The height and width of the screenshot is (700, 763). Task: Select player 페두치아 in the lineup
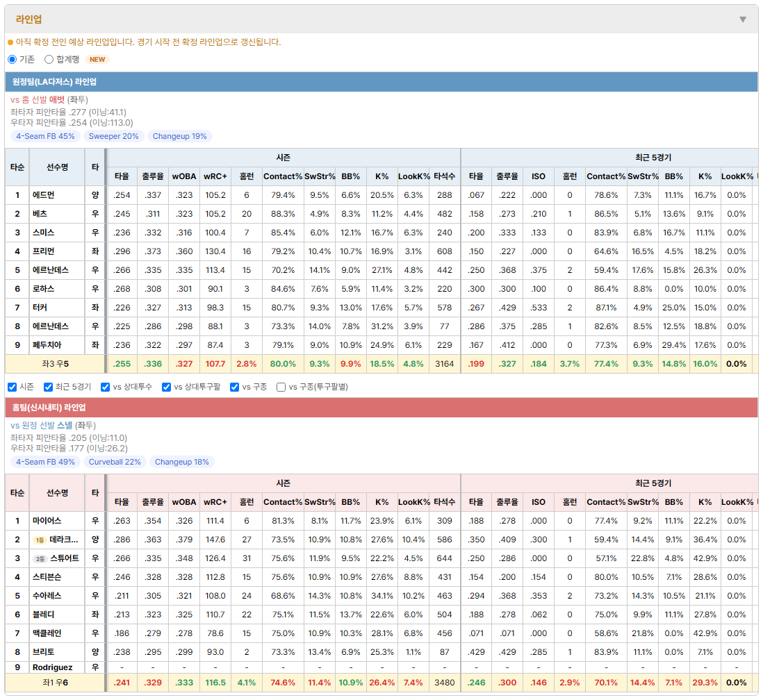[47, 345]
